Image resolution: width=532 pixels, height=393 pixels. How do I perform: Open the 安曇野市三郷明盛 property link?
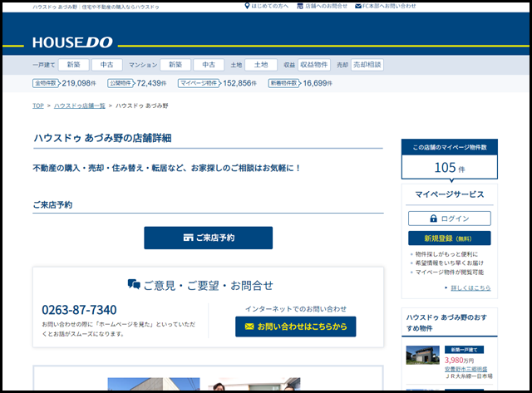[465, 369]
